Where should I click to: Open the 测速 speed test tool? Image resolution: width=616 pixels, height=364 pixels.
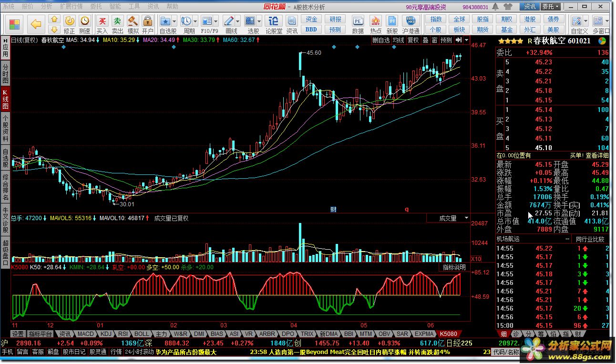[x=85, y=24]
